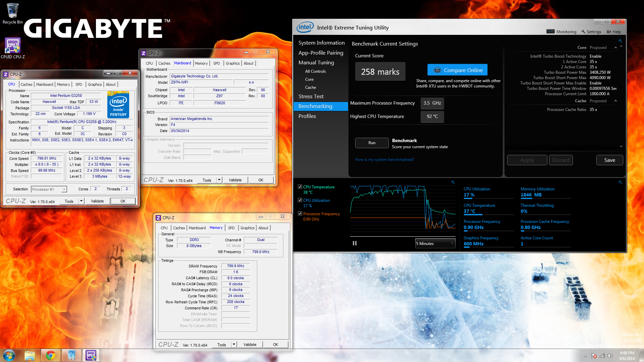644x362 pixels.
Task: Click the Save button in XTU
Action: [609, 160]
